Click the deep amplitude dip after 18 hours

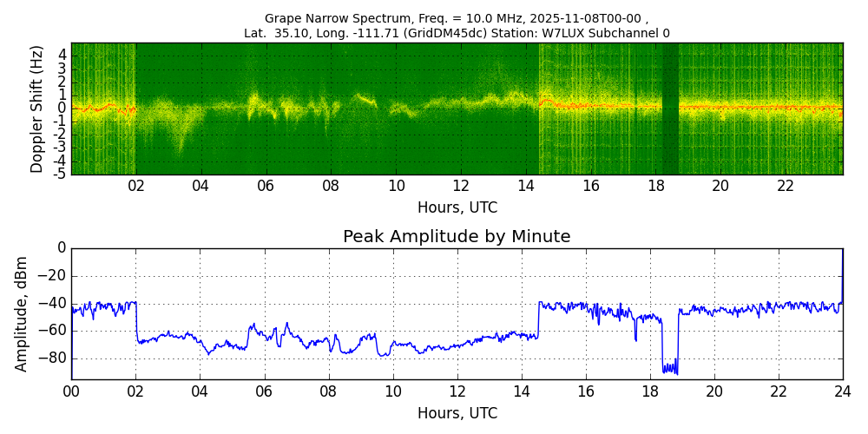click(669, 368)
